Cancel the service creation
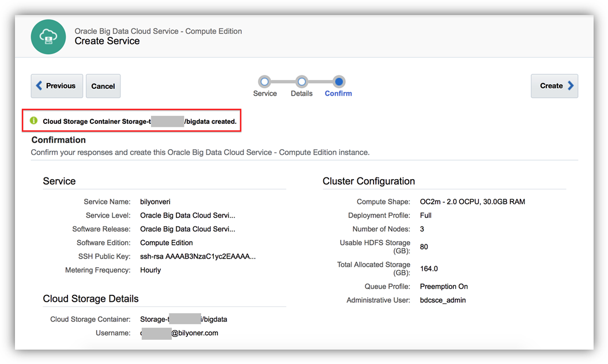 [103, 86]
